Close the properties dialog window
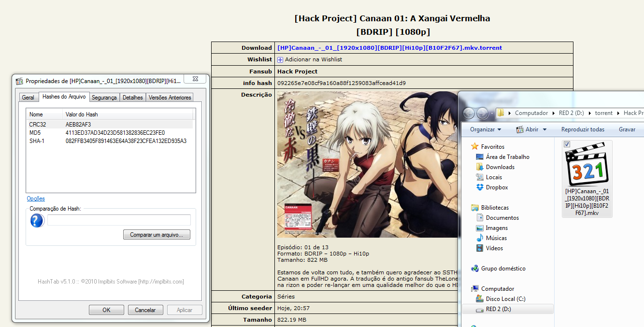The width and height of the screenshot is (644, 327). click(196, 78)
